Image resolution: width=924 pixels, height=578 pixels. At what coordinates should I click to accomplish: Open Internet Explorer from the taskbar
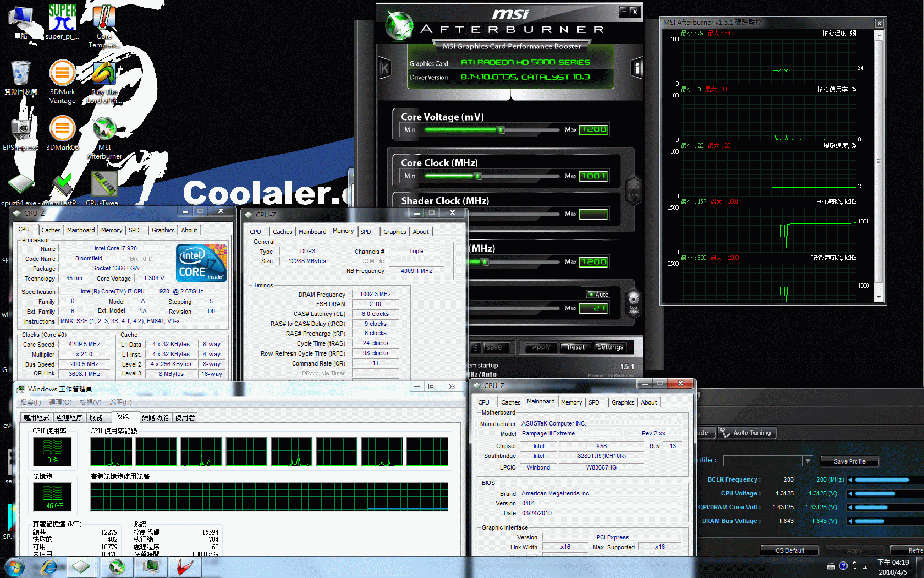click(49, 566)
